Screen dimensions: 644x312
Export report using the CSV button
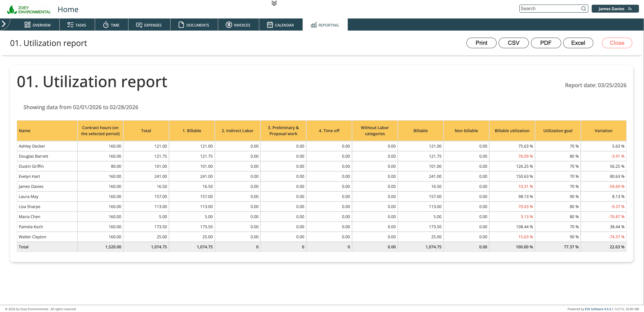(x=513, y=43)
